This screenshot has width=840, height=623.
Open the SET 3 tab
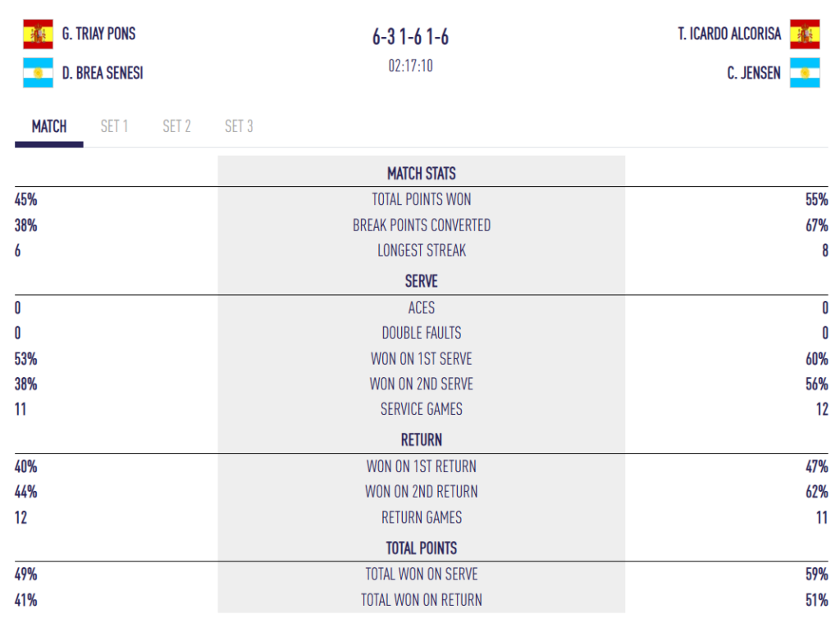(x=239, y=126)
